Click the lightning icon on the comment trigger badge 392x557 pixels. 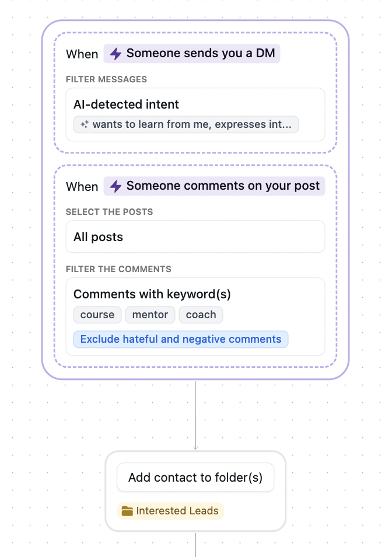(x=116, y=186)
